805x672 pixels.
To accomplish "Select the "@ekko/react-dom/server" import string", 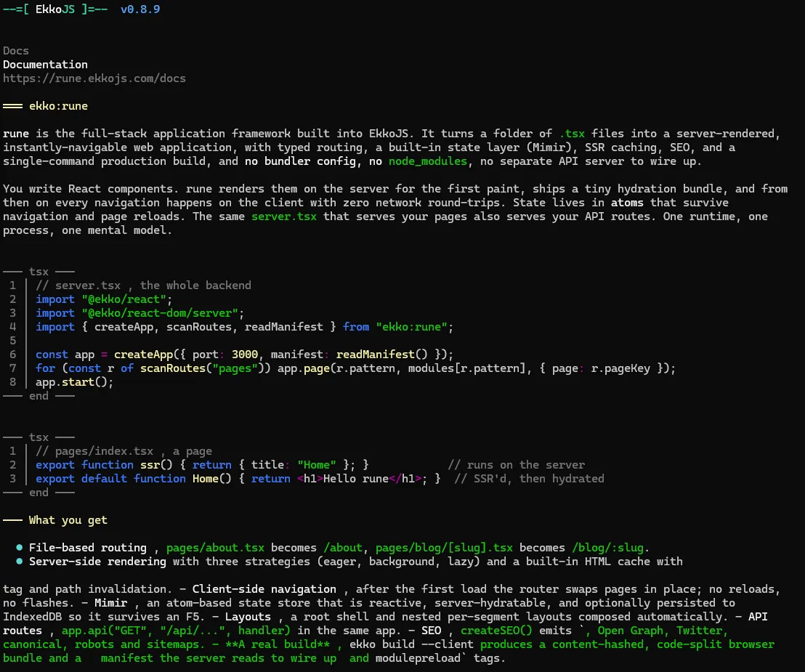I will [x=160, y=313].
